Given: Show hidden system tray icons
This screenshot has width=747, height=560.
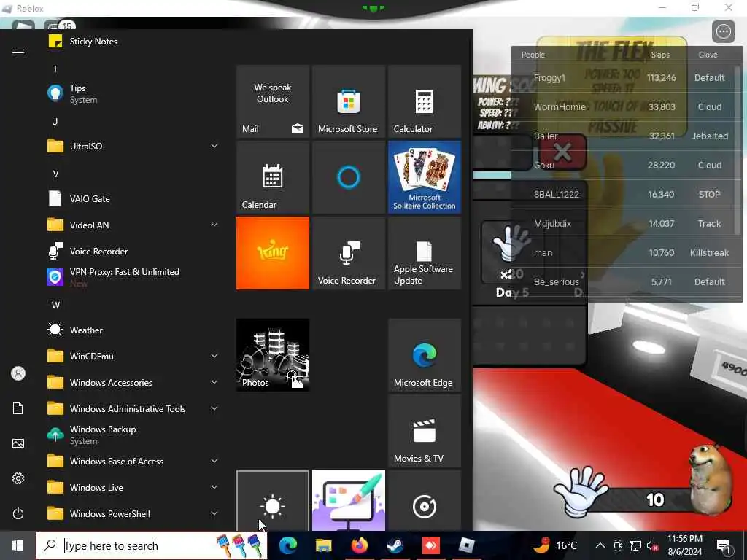Looking at the screenshot, I should (x=600, y=545).
